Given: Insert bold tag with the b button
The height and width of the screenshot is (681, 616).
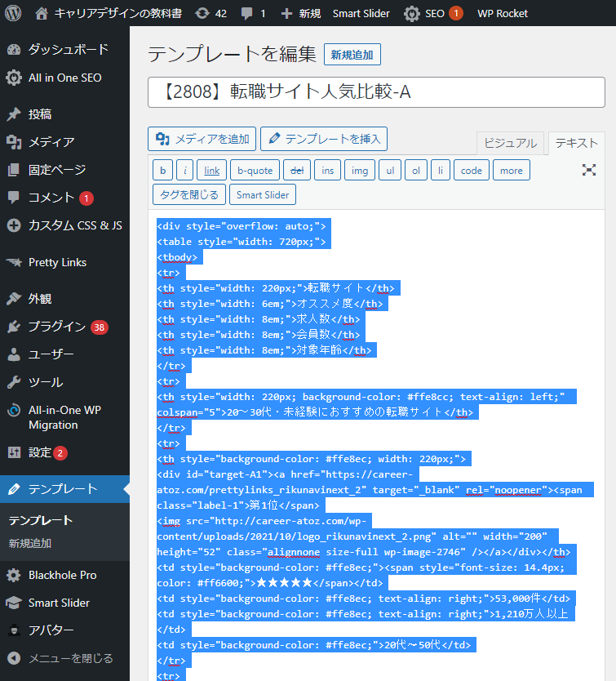Looking at the screenshot, I should (x=162, y=170).
